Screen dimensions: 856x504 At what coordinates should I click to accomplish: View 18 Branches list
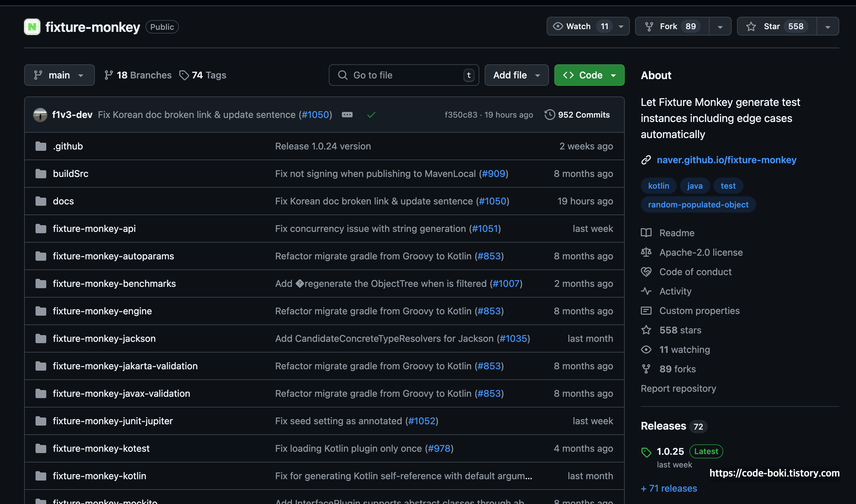tap(138, 75)
